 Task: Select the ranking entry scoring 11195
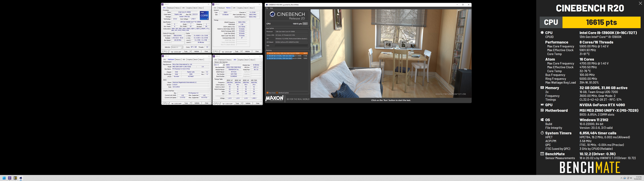[x=287, y=56]
